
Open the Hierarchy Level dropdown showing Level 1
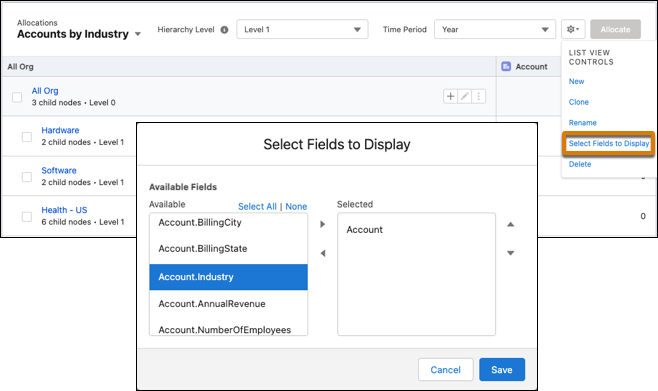coord(302,29)
